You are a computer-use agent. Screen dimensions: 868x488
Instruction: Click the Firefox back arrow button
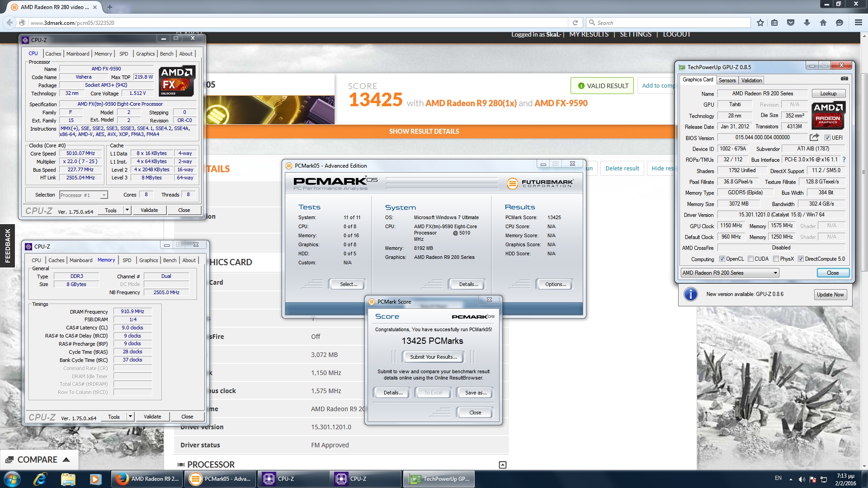pyautogui.click(x=9, y=23)
